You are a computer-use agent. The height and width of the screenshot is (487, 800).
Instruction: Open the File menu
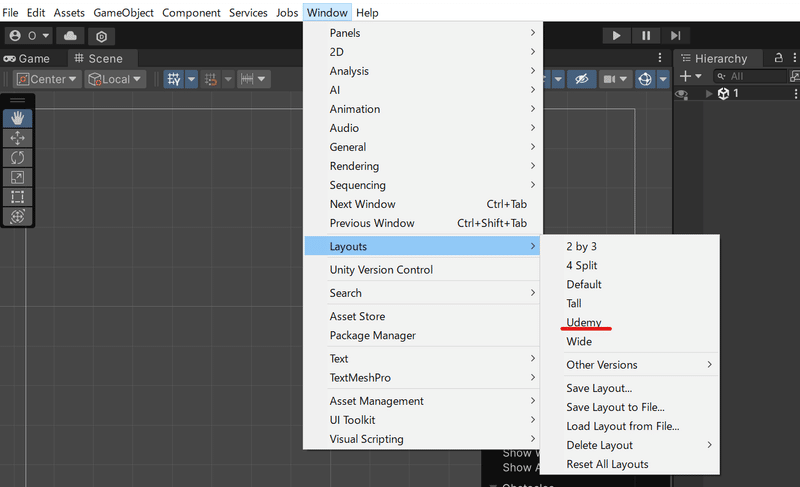pyautogui.click(x=10, y=13)
